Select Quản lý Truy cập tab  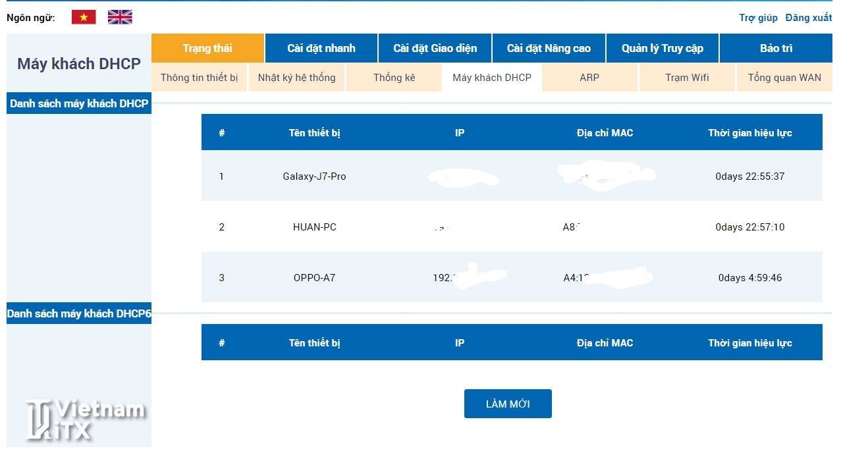662,48
